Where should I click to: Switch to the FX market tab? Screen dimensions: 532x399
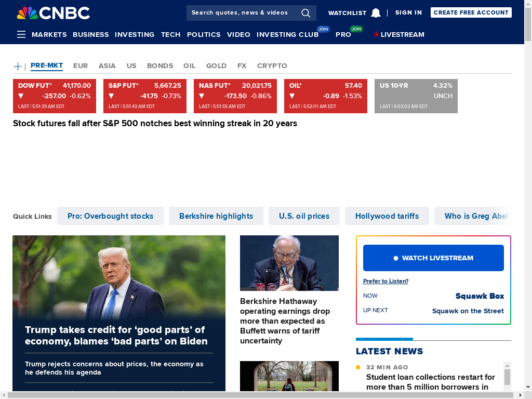(242, 66)
